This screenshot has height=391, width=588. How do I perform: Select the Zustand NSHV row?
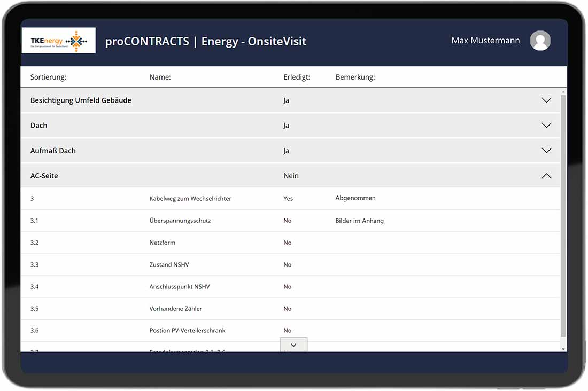tap(169, 265)
